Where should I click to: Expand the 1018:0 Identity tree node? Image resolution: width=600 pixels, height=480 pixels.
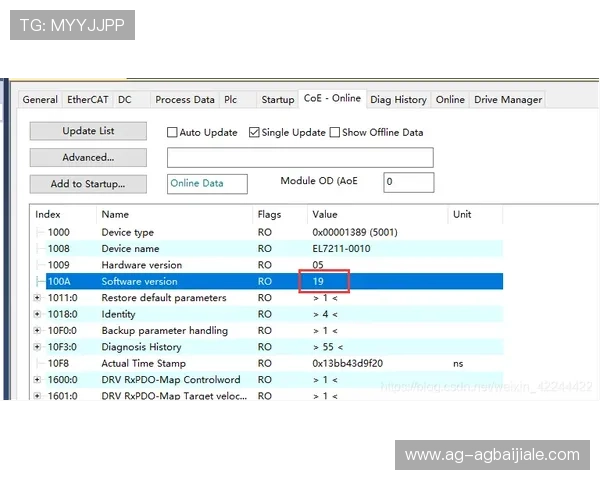coord(37,314)
